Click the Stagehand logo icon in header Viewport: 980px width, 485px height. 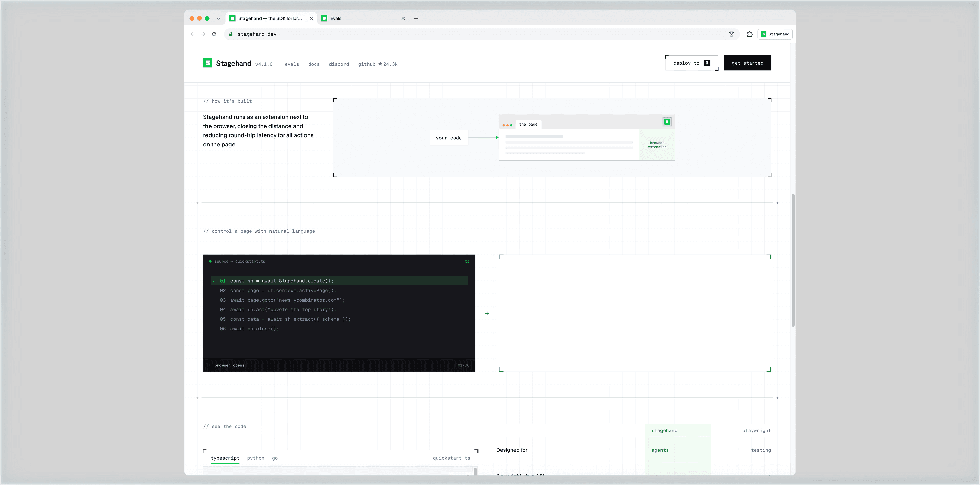click(207, 63)
